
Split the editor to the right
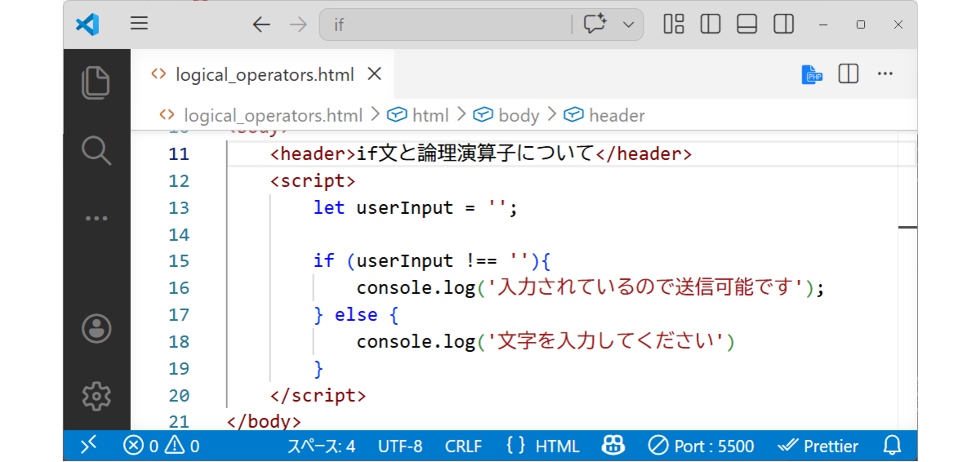tap(849, 74)
